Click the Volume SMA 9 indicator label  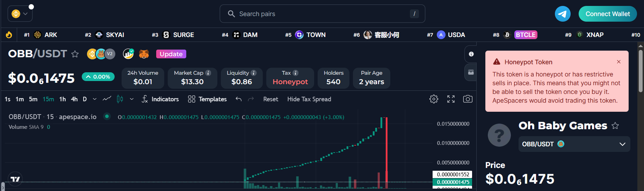pyautogui.click(x=26, y=127)
